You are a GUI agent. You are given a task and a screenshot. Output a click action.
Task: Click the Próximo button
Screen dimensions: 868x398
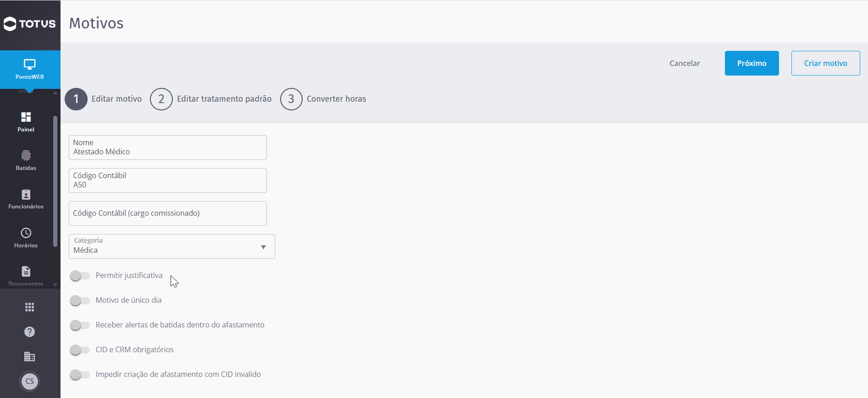752,63
